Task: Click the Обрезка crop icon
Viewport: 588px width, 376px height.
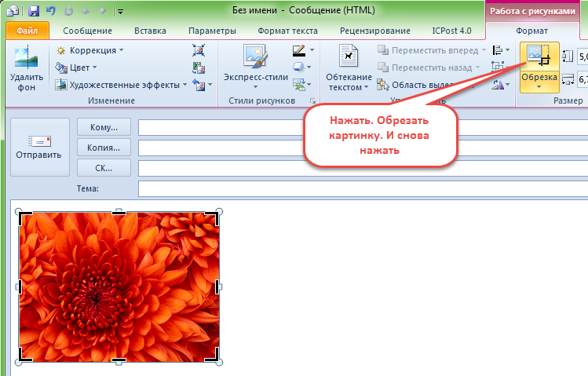Action: pos(539,57)
